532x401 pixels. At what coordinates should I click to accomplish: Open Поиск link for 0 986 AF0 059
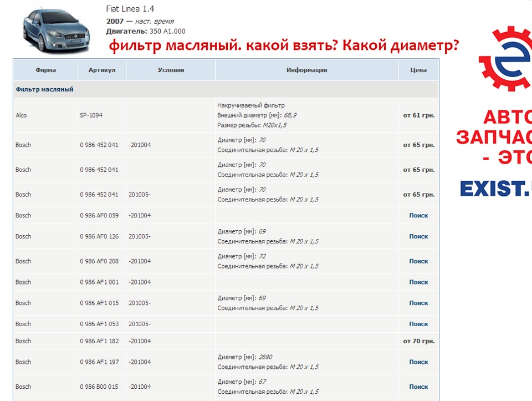click(418, 215)
